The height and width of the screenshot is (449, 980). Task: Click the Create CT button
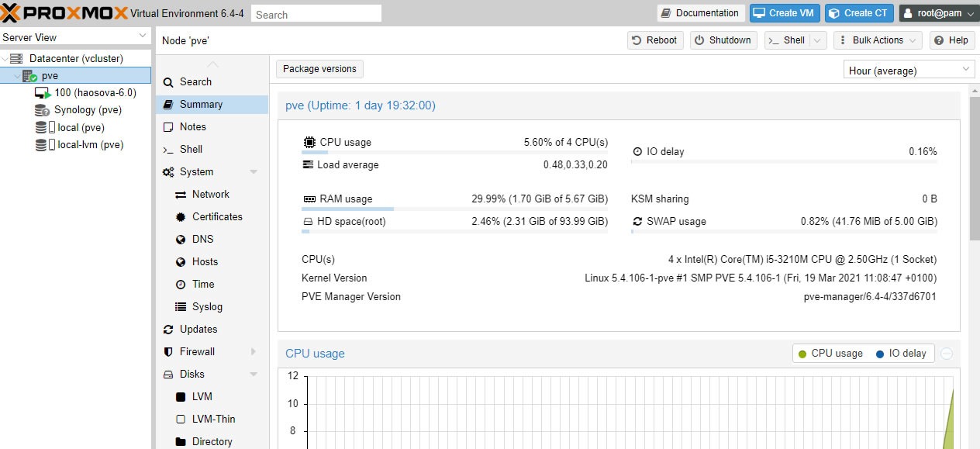pos(858,13)
